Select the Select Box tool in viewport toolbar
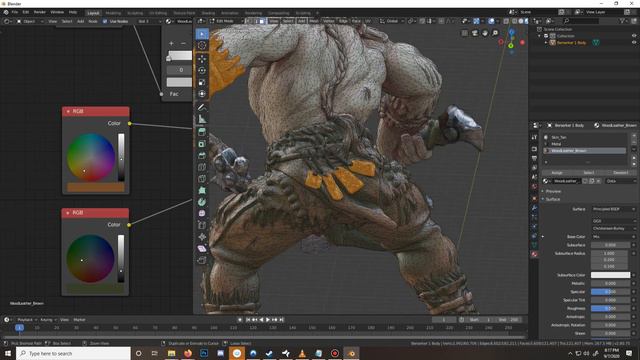Screen dimensions: 640x360 tap(202, 34)
